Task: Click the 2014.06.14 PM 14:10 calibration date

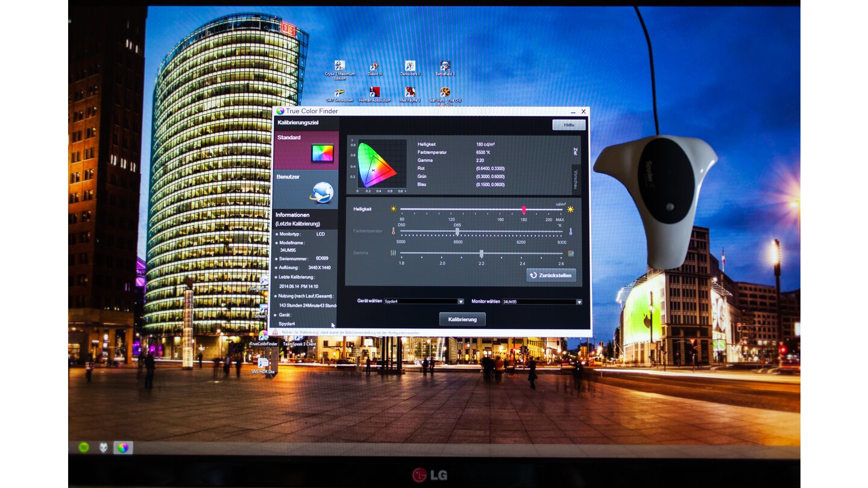Action: point(299,287)
